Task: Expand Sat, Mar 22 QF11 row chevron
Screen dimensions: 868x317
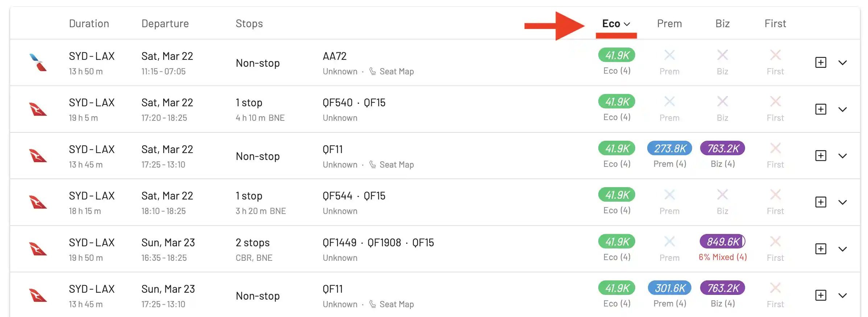Action: (x=843, y=156)
